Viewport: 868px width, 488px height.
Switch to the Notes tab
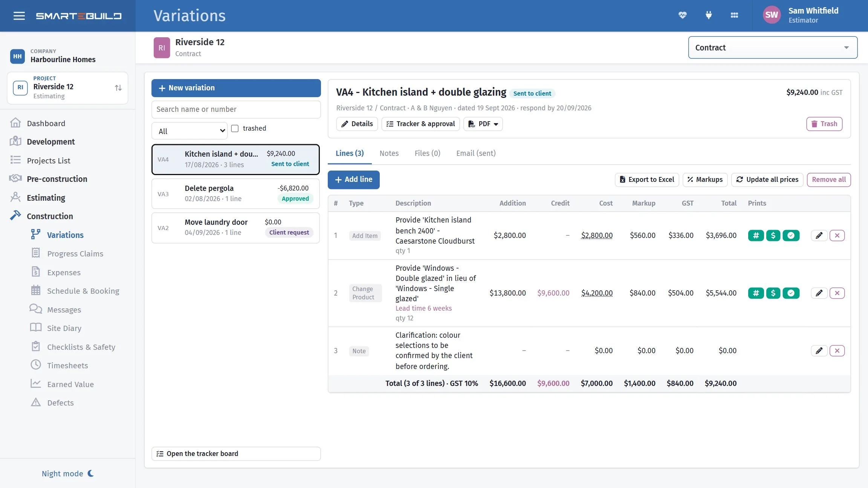pos(389,153)
